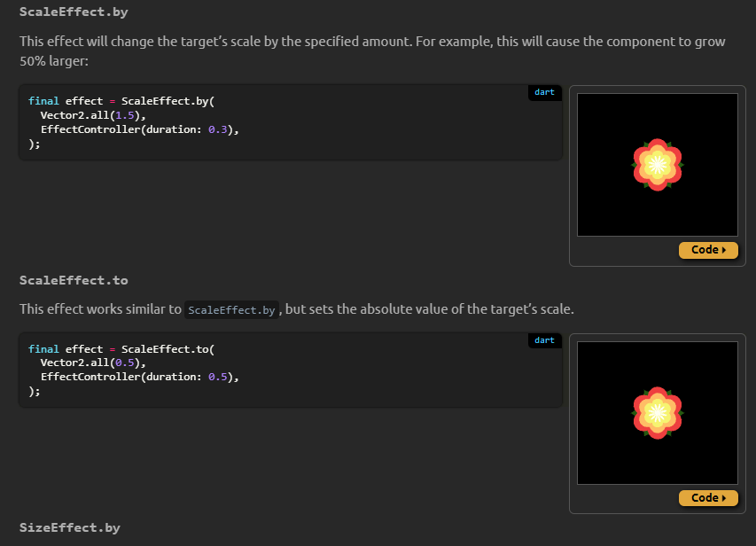Click the dart language badge on ScaleEffect.by snippet
The width and height of the screenshot is (756, 546).
click(x=544, y=92)
